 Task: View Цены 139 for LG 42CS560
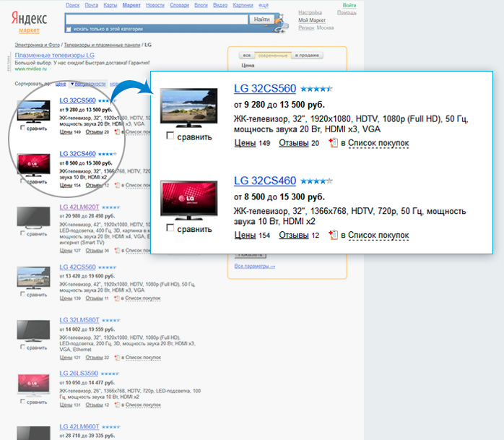(70, 298)
